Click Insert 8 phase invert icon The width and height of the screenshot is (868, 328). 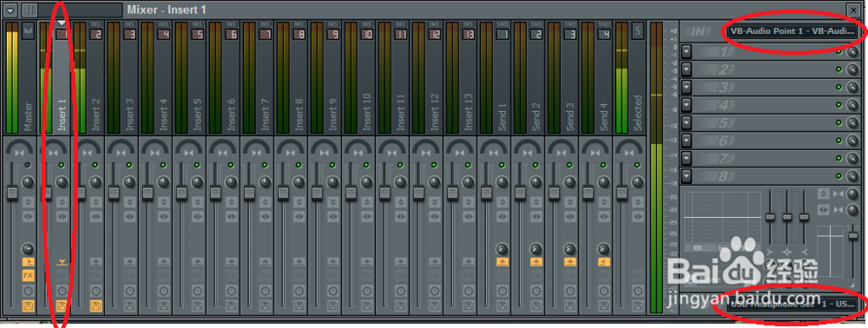pyautogui.click(x=299, y=201)
